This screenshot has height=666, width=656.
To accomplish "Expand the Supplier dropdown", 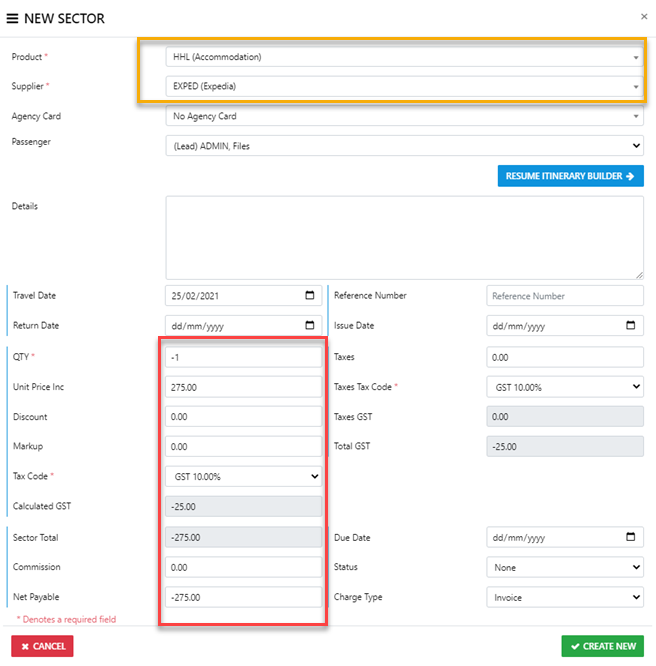I will [404, 86].
